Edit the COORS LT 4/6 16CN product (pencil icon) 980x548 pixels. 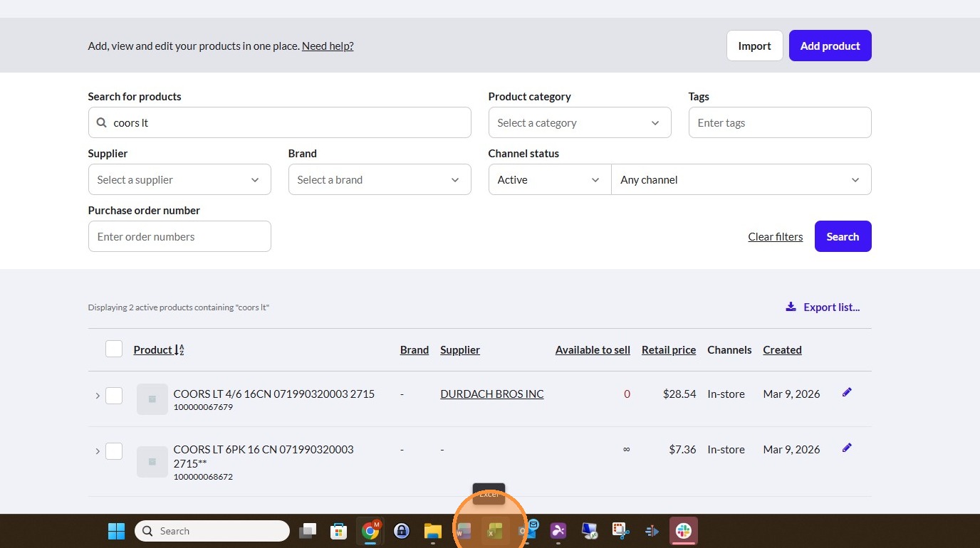pyautogui.click(x=847, y=392)
